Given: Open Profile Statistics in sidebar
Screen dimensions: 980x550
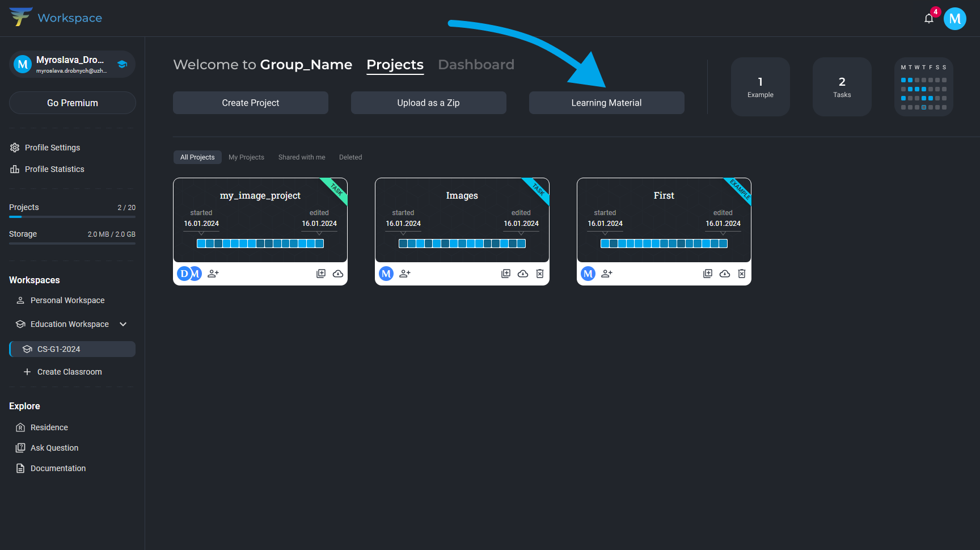Looking at the screenshot, I should click(x=54, y=169).
